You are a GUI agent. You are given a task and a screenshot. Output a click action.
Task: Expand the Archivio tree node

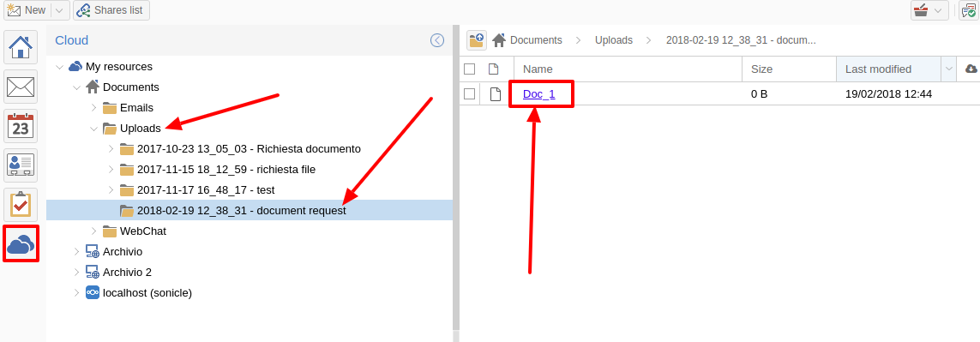click(x=77, y=252)
